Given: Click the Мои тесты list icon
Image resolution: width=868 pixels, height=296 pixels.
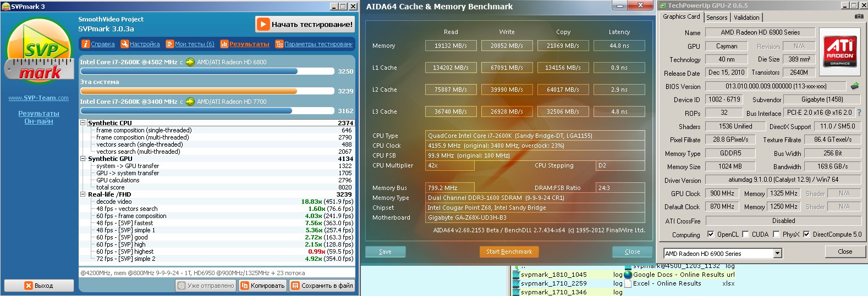Looking at the screenshot, I should 170,44.
